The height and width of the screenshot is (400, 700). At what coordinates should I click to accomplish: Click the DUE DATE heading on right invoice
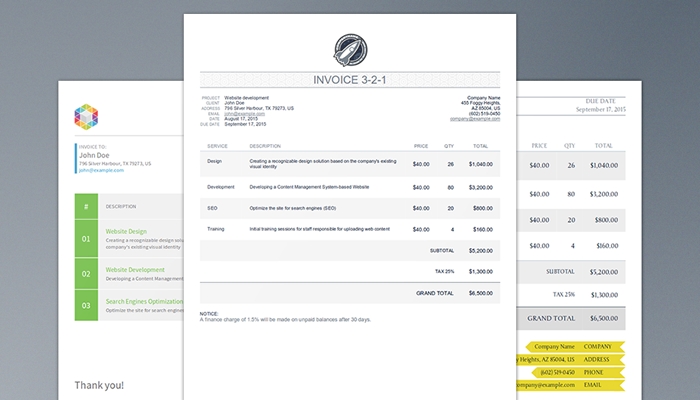pyautogui.click(x=605, y=101)
